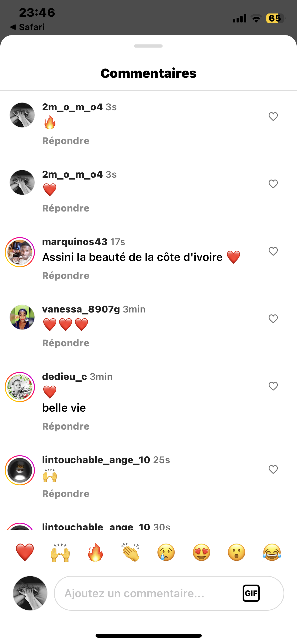Image resolution: width=297 pixels, height=644 pixels.
Task: Insert clapping hands quick emoji
Action: pos(131,552)
